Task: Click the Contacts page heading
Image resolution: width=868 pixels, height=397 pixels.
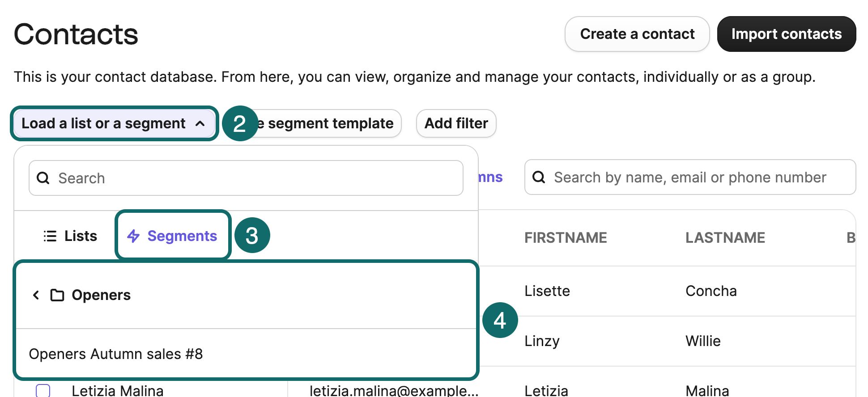Action: 76,34
